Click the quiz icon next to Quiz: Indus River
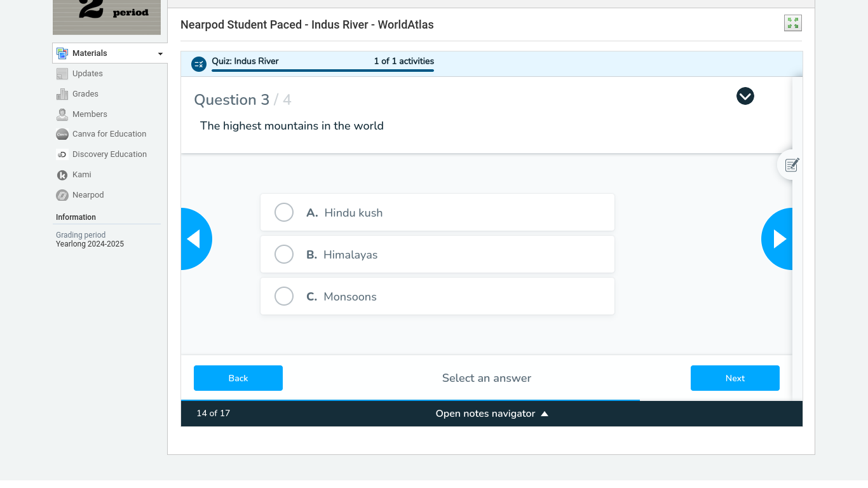868x488 pixels. [198, 64]
